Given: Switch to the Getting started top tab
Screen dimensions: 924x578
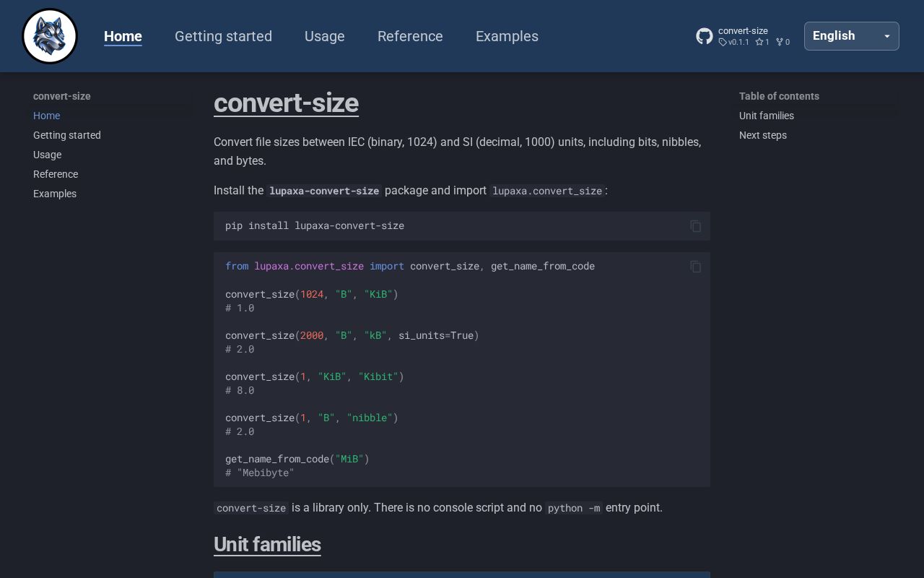Looking at the screenshot, I should 223,36.
